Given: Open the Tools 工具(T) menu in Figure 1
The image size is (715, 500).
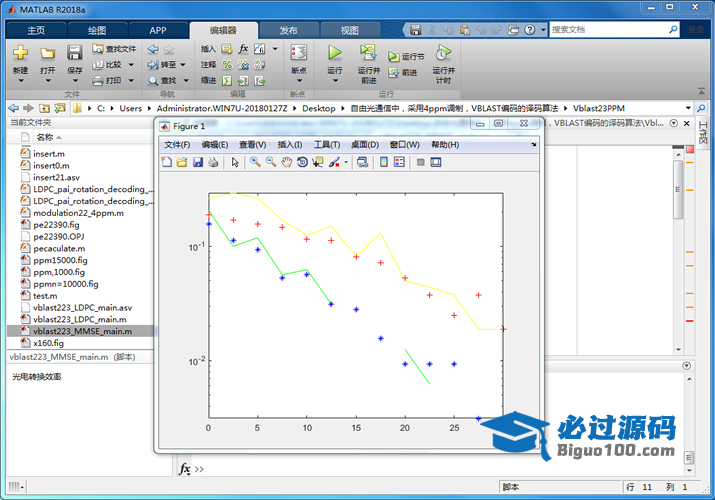Looking at the screenshot, I should click(326, 145).
